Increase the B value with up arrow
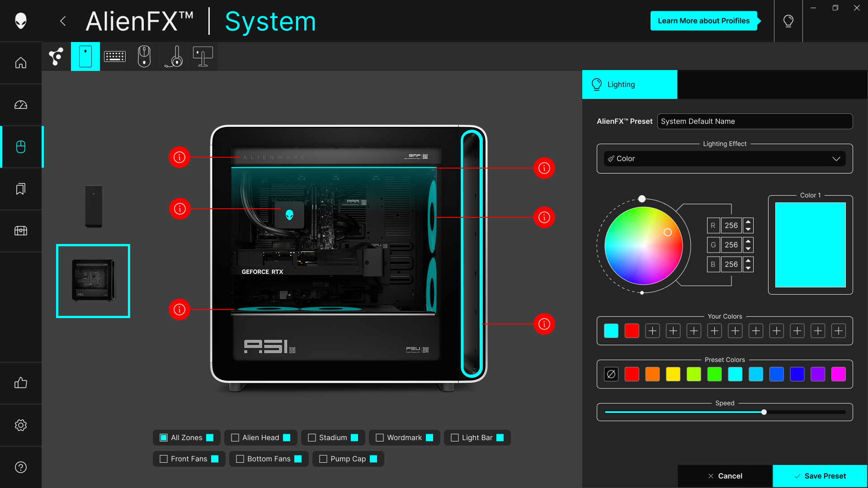 click(748, 261)
